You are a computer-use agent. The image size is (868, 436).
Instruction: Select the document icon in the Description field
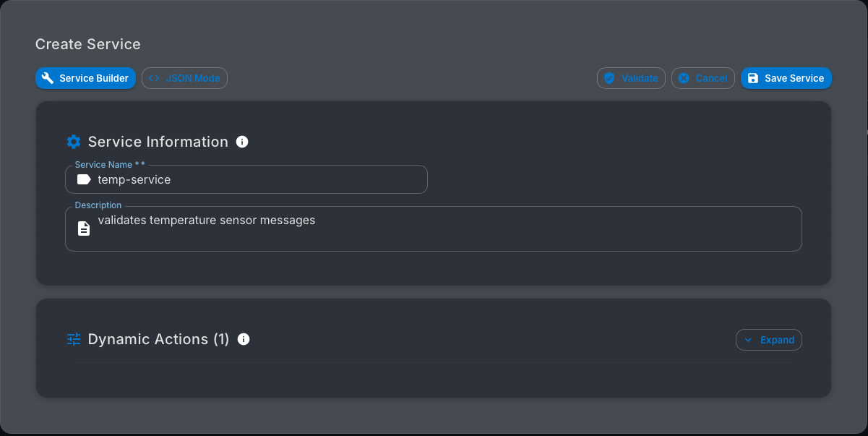click(x=83, y=227)
